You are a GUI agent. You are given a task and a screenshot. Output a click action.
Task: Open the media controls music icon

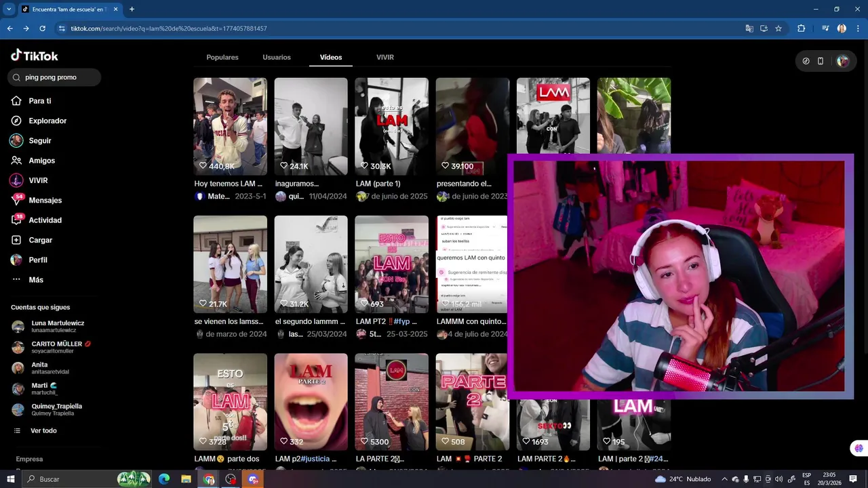[x=825, y=28]
